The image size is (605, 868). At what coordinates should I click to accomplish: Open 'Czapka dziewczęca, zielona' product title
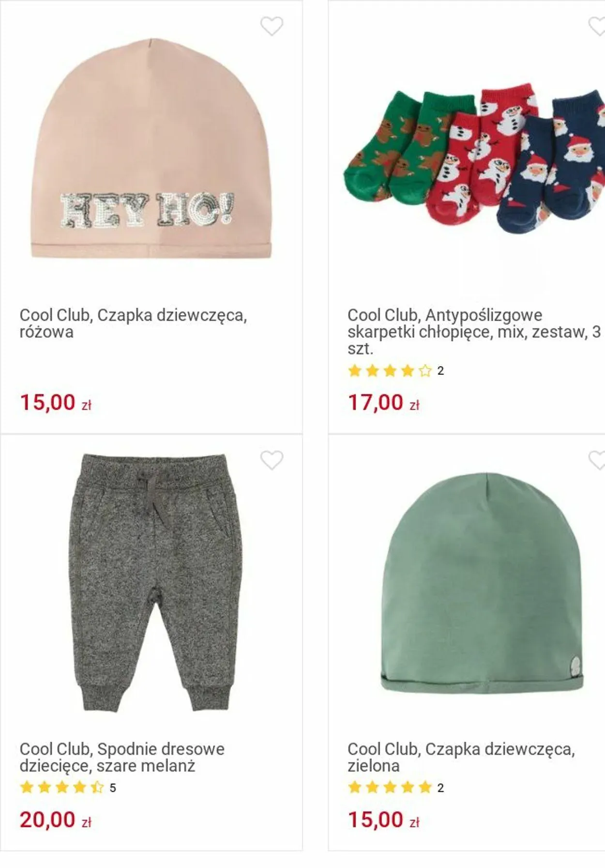pyautogui.click(x=461, y=758)
